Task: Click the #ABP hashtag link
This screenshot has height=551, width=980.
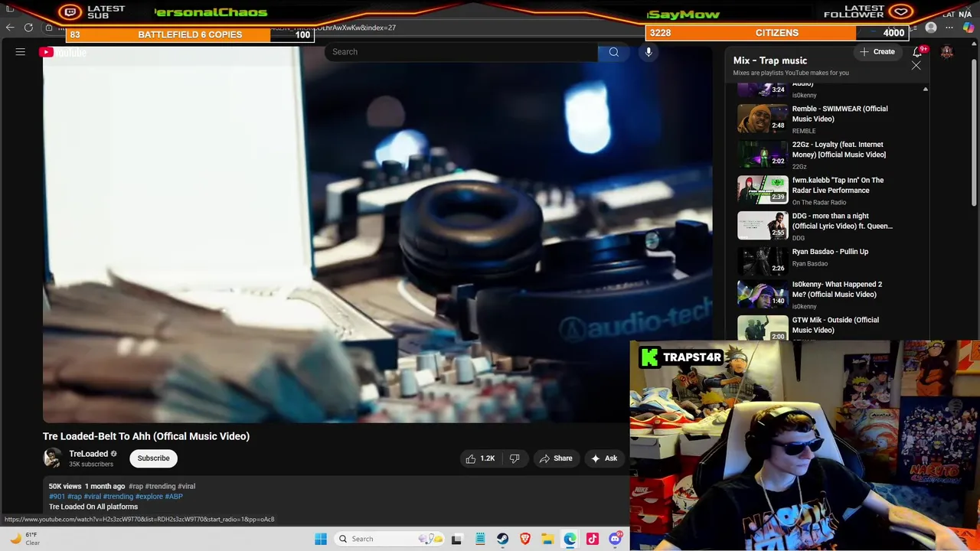Action: click(x=174, y=497)
